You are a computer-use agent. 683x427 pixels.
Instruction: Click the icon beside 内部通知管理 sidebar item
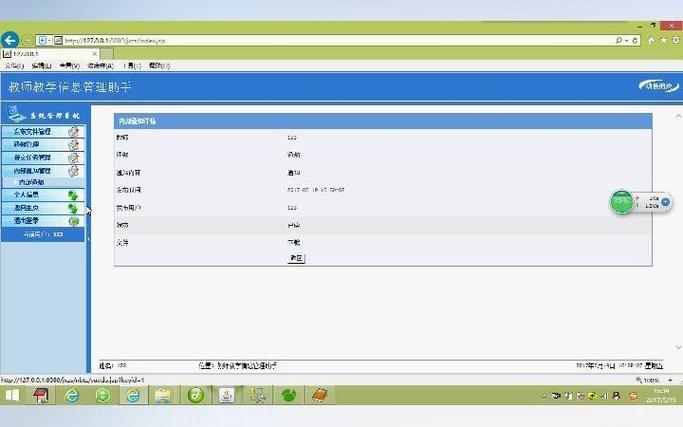point(74,171)
